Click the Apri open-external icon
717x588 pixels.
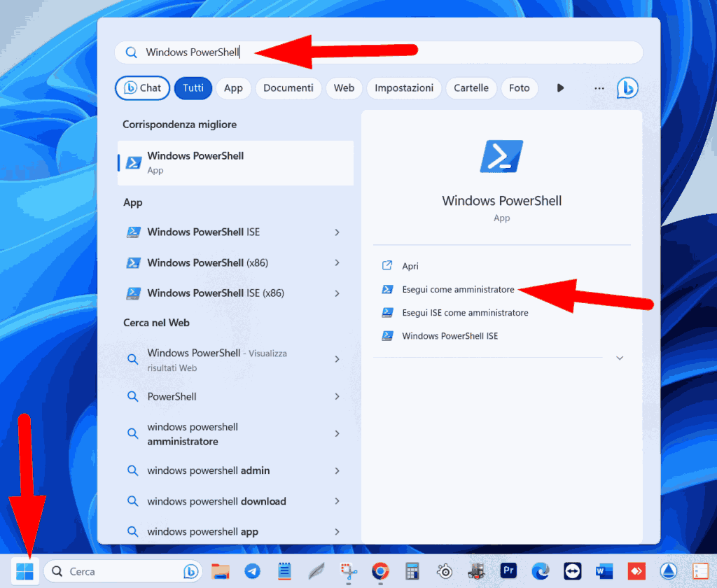tap(387, 266)
